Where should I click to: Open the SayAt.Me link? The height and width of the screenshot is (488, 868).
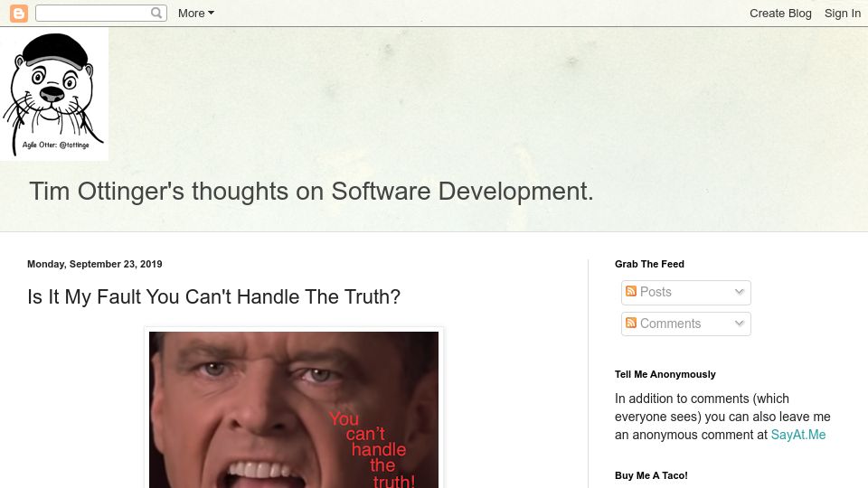(798, 435)
